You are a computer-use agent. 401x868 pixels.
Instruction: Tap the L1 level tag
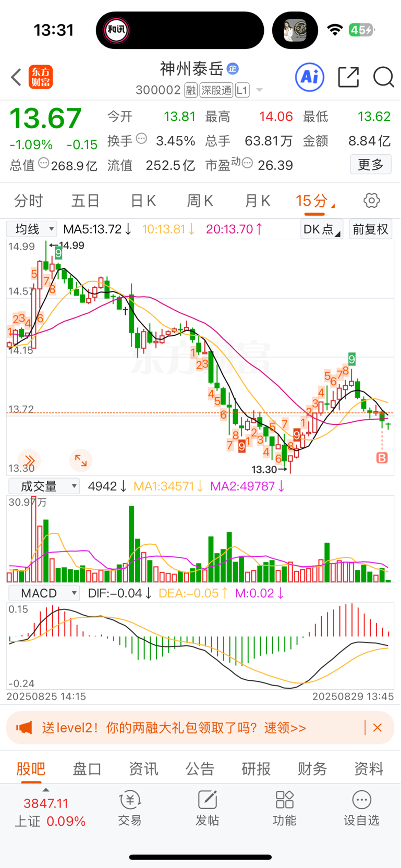242,91
